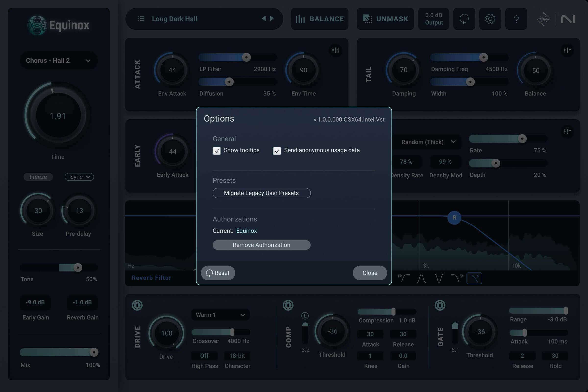
Task: Toggle Gate module power button
Action: [440, 305]
